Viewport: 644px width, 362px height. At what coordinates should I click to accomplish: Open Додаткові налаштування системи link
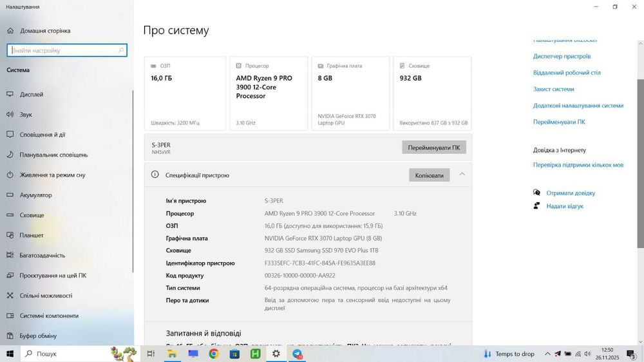(578, 106)
